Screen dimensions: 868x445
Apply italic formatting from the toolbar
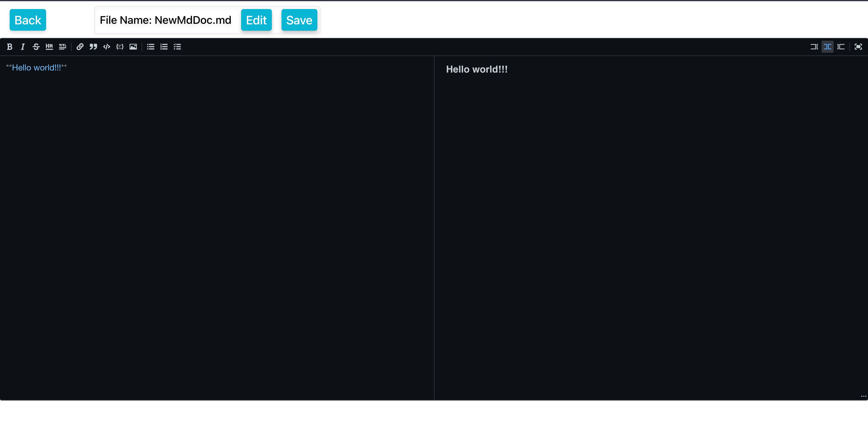(x=23, y=47)
